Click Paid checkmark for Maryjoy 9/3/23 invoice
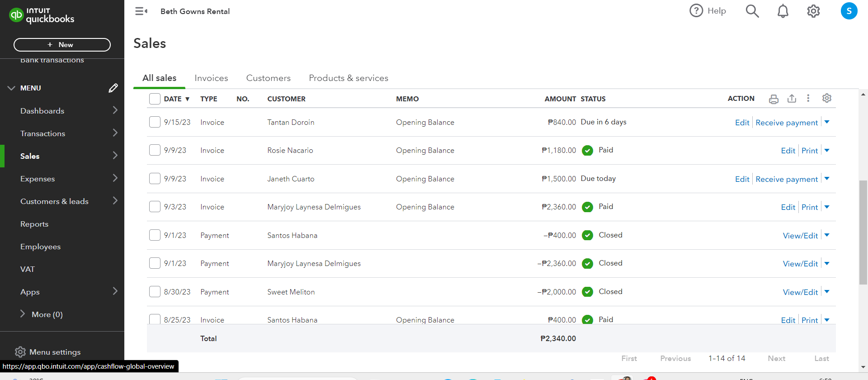 587,207
